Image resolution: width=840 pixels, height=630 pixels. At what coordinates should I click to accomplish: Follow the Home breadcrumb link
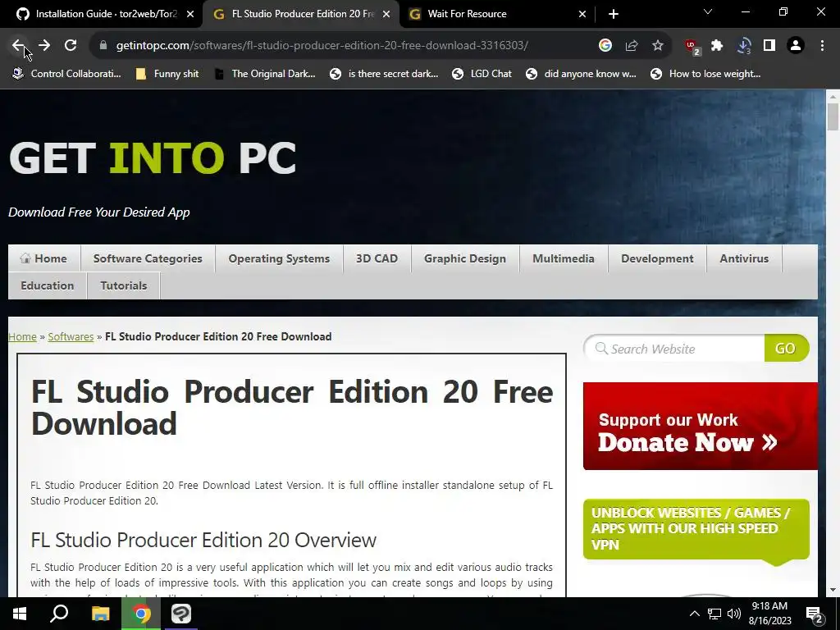click(22, 336)
